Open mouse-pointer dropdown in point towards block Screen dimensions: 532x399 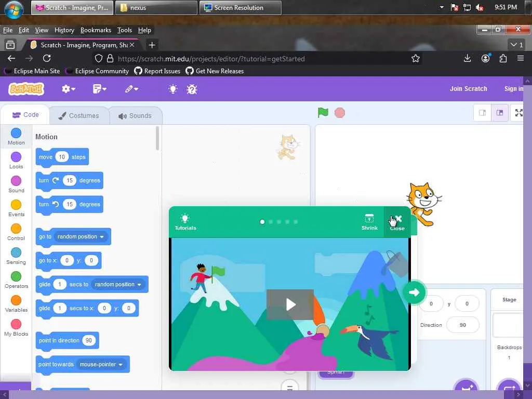point(101,364)
